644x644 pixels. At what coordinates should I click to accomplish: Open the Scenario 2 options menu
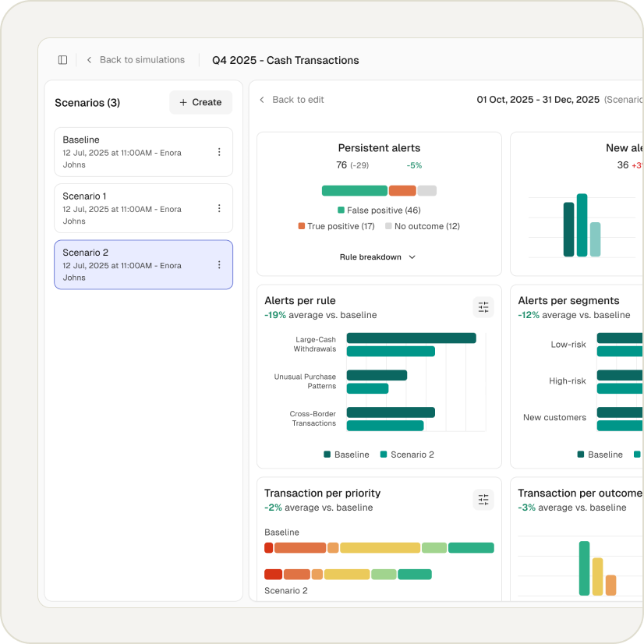click(219, 264)
